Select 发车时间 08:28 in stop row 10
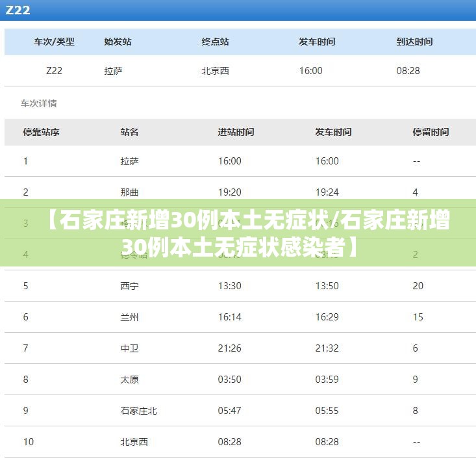The height and width of the screenshot is (466, 476). click(x=327, y=442)
